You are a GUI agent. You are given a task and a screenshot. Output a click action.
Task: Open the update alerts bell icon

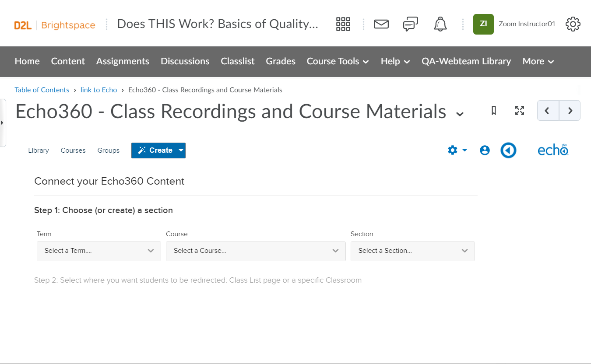pyautogui.click(x=440, y=24)
